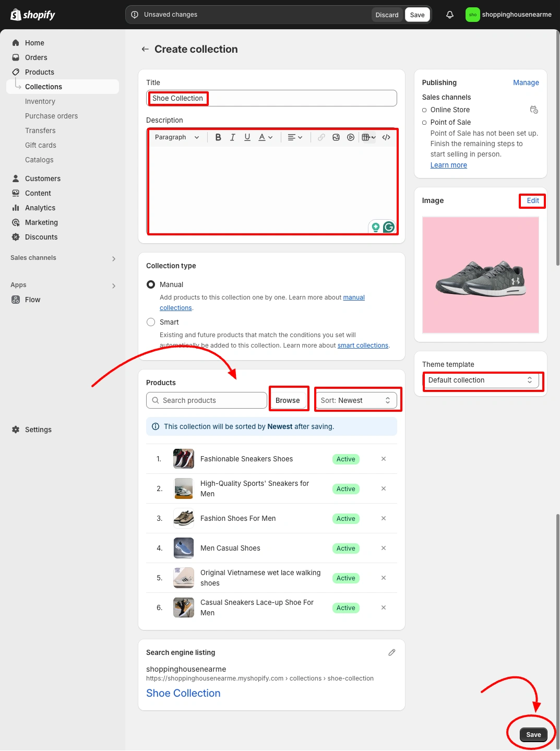The image size is (560, 751).
Task: Go back using the arrow beside Create collection
Action: coord(145,49)
